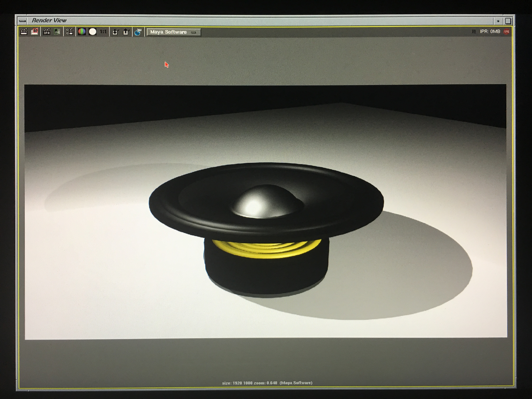Image resolution: width=532 pixels, height=399 pixels.
Task: Click the red close IPR icon
Action: (506, 32)
